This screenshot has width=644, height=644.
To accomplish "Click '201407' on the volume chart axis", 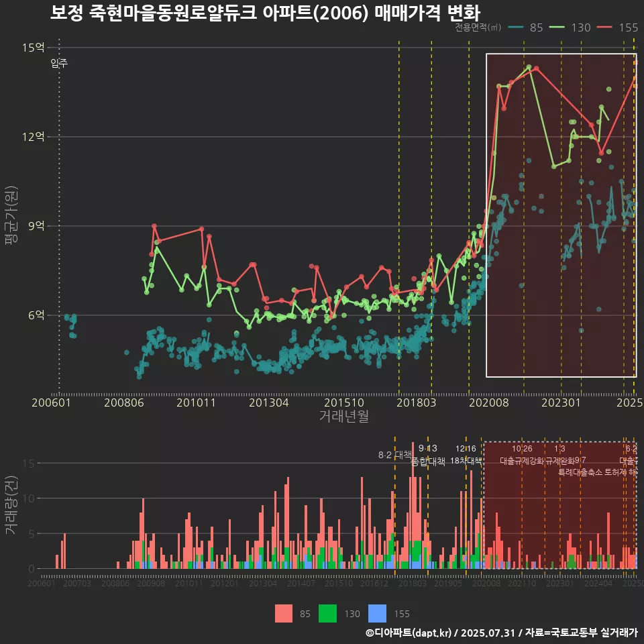I will point(301,583).
